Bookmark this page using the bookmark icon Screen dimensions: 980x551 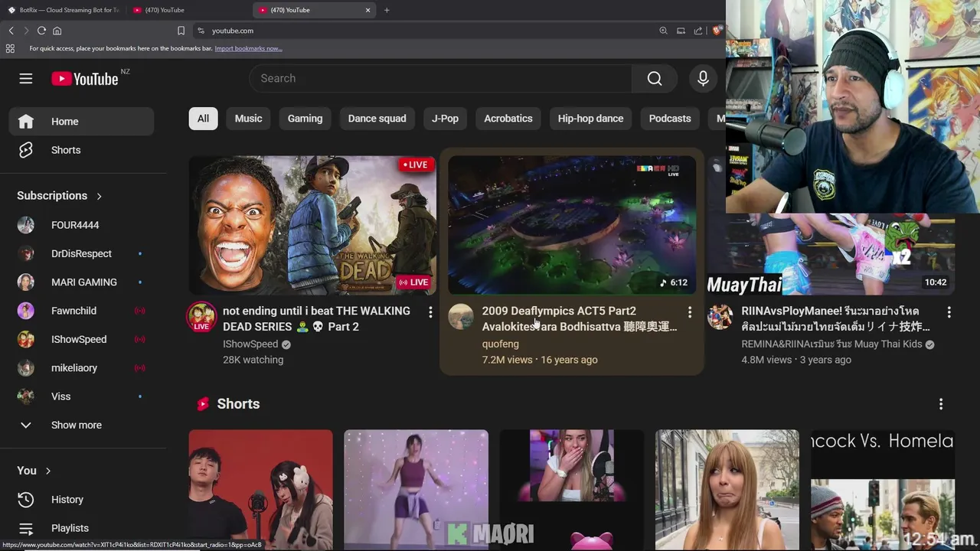(x=181, y=31)
